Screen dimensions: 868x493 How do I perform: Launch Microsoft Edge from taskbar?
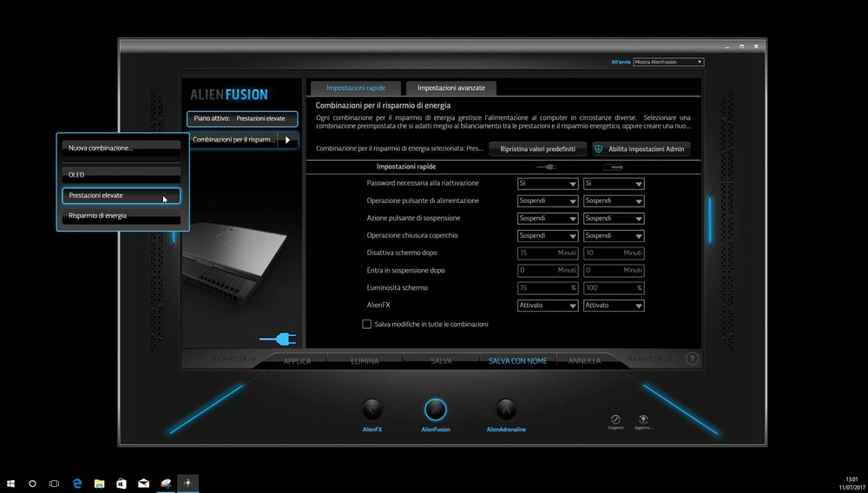[x=77, y=483]
